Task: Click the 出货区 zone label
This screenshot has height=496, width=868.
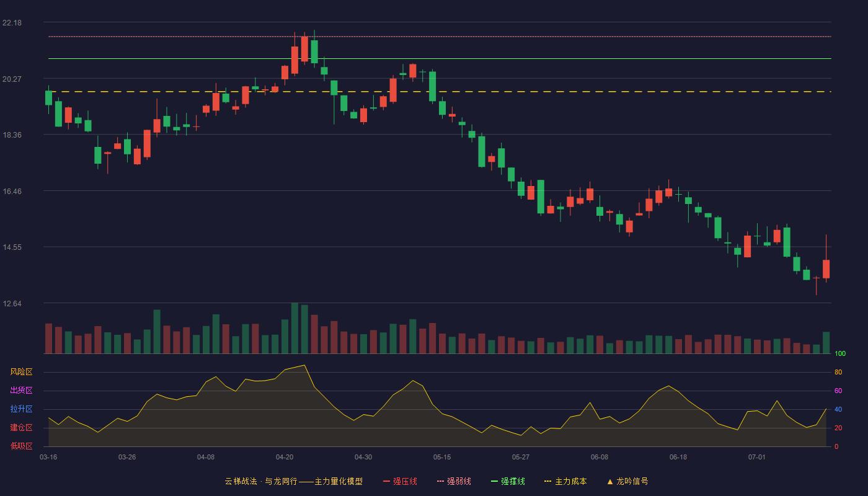Action: click(x=21, y=391)
